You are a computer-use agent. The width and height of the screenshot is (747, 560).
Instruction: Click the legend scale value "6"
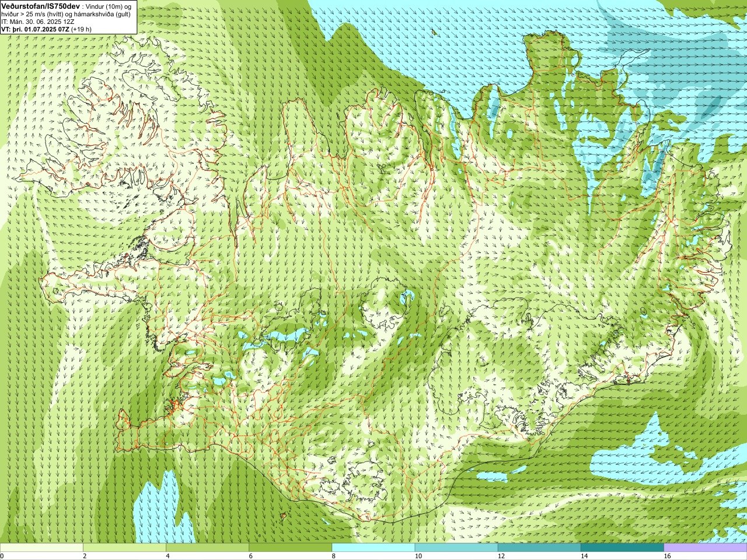coord(250,556)
